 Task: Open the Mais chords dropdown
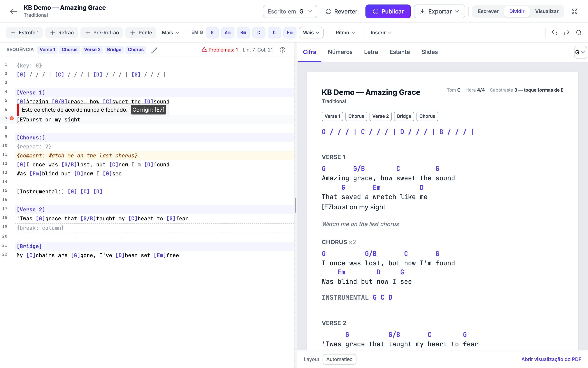tap(311, 33)
